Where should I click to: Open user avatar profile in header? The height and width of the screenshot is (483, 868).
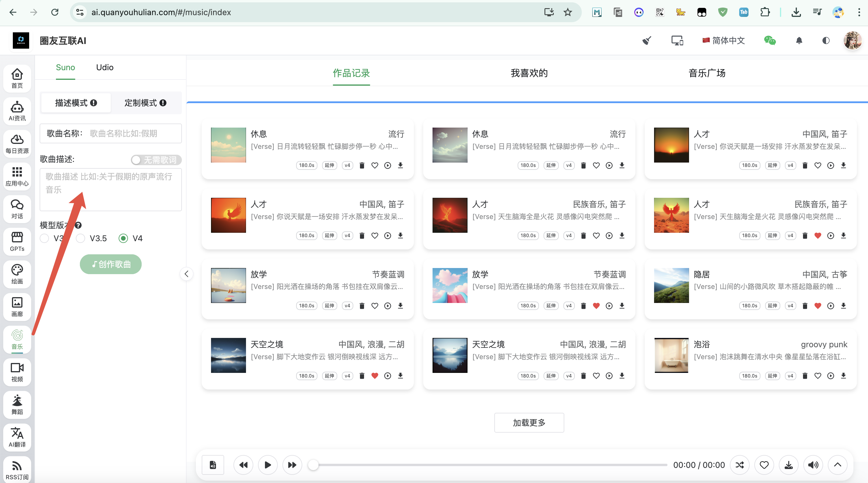pos(853,40)
